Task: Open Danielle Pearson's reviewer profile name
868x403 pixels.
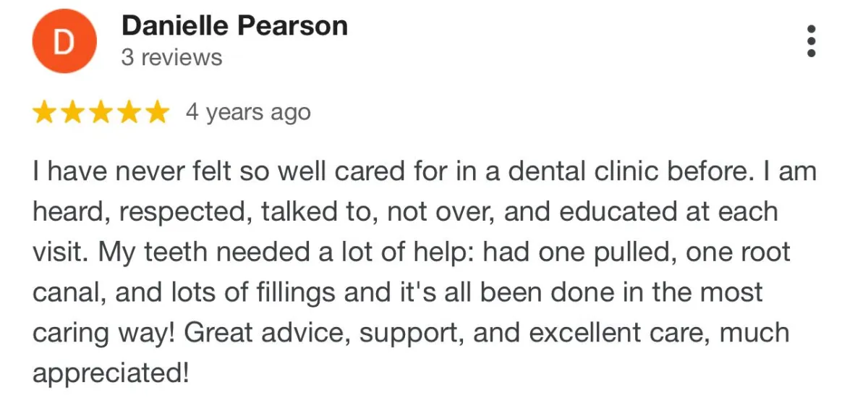Action: (x=234, y=26)
